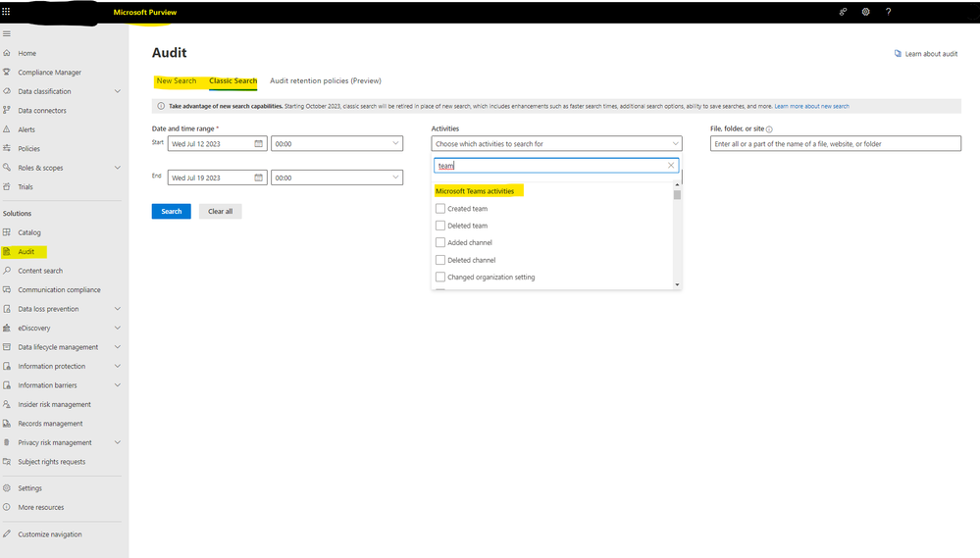Open Audit retention policies (Preview) tab

[326, 80]
